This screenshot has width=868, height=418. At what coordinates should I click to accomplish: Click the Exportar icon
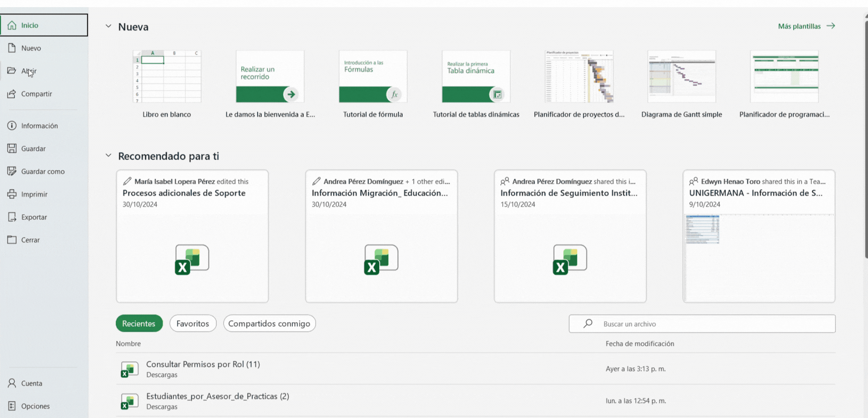coord(12,217)
